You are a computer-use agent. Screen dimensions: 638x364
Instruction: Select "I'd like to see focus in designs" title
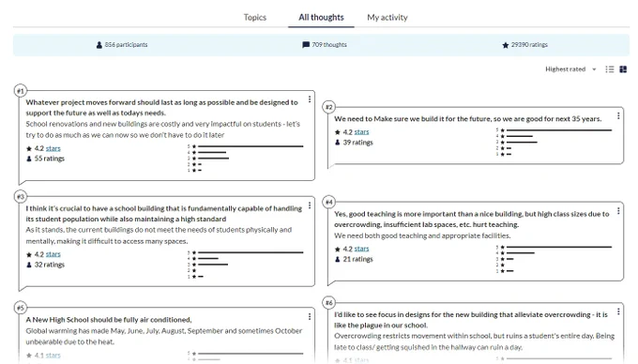[471, 320]
